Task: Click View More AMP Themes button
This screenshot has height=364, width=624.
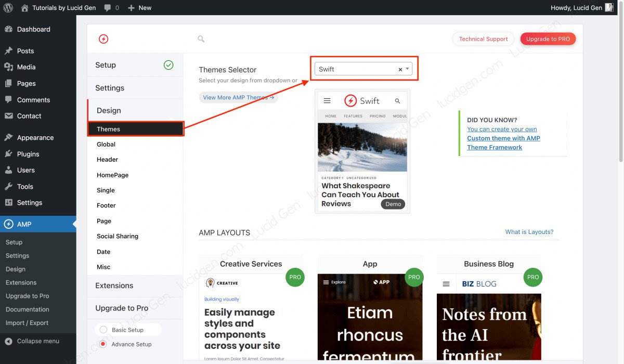Action: point(238,97)
